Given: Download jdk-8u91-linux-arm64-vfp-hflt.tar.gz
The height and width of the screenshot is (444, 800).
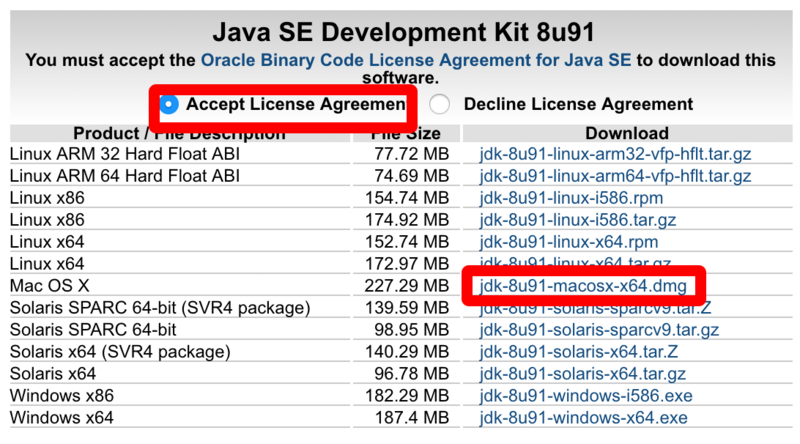Looking at the screenshot, I should click(x=615, y=176).
